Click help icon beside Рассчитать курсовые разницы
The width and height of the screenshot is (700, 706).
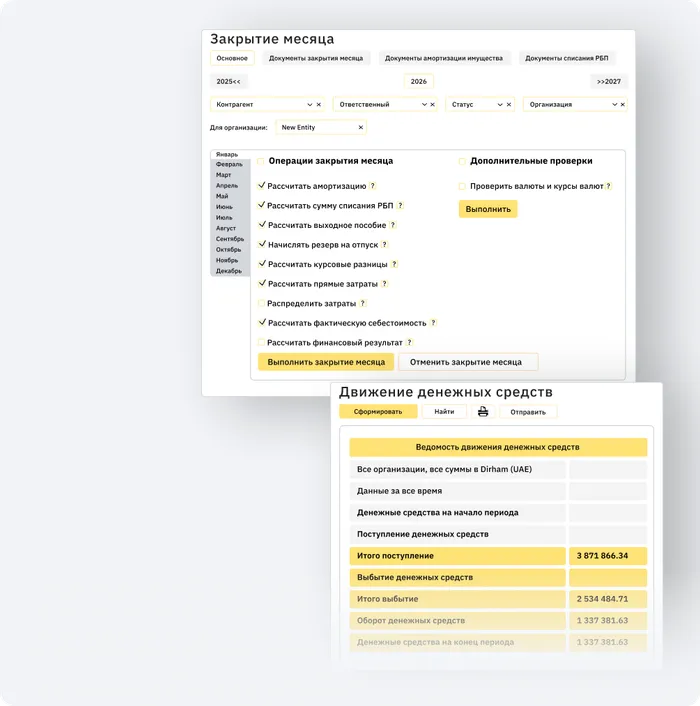[395, 264]
